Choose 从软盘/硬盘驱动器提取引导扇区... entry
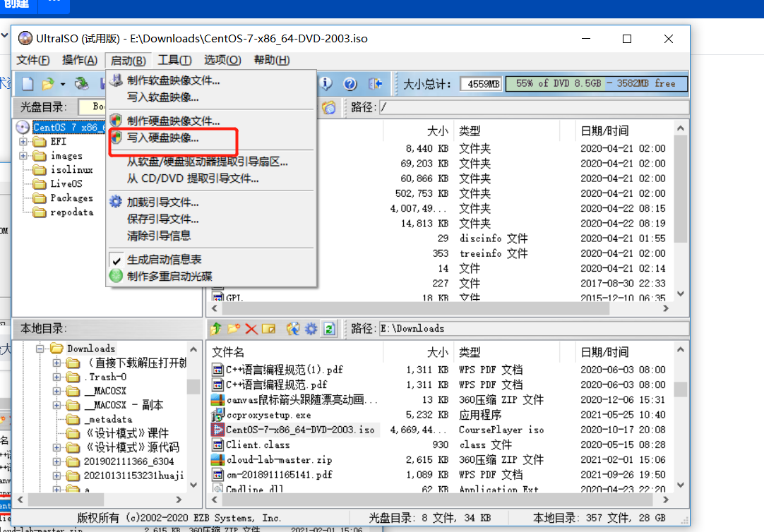764x532 pixels. coord(212,162)
